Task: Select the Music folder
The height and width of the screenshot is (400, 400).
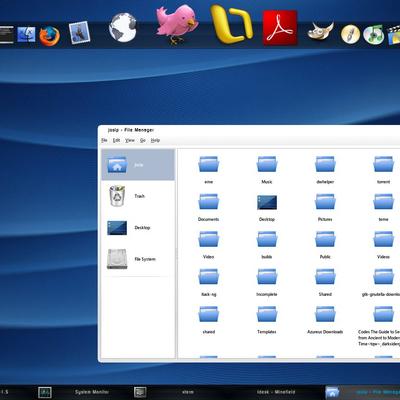Action: point(267,169)
